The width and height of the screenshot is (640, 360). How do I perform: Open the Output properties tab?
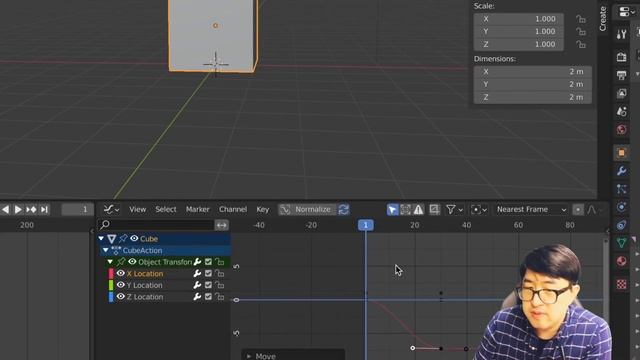coord(621,75)
